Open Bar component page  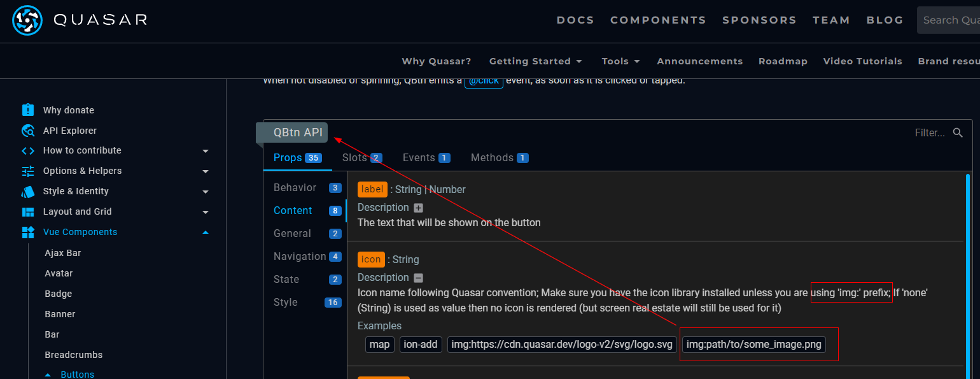(x=52, y=334)
